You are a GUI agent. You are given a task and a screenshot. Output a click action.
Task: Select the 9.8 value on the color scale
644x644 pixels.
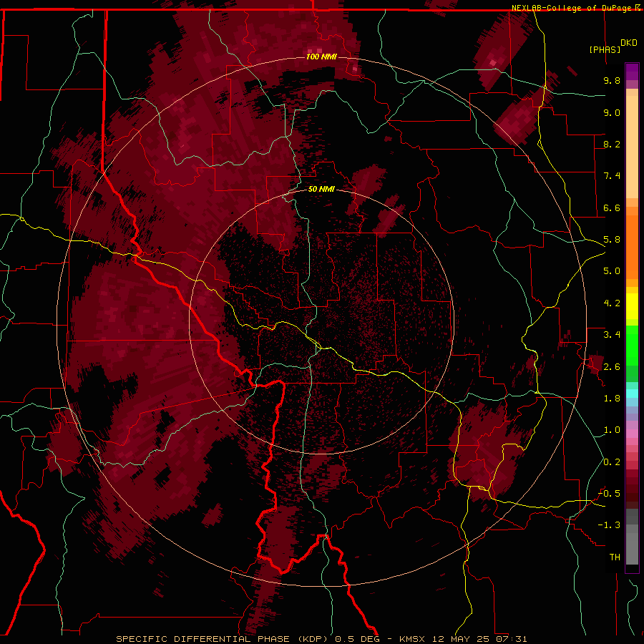(x=612, y=80)
